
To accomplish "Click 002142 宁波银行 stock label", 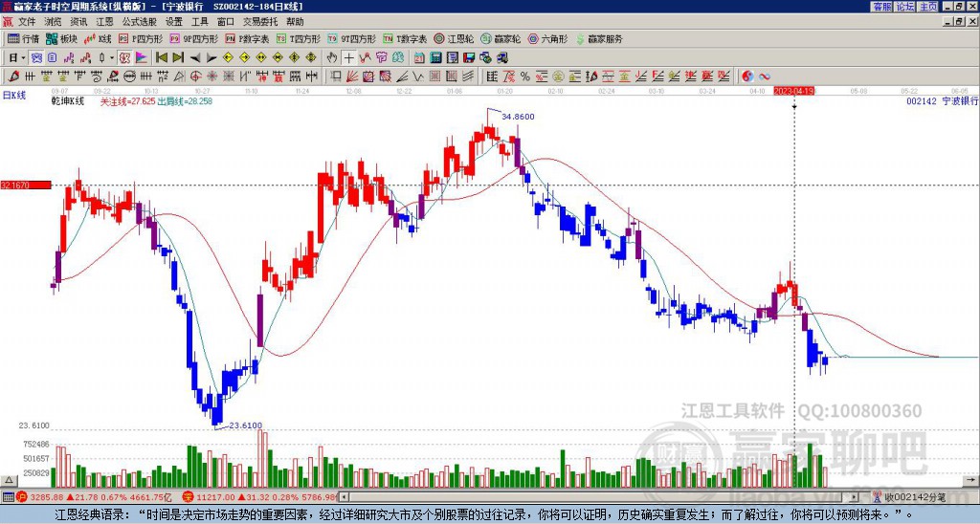I will click(x=942, y=101).
